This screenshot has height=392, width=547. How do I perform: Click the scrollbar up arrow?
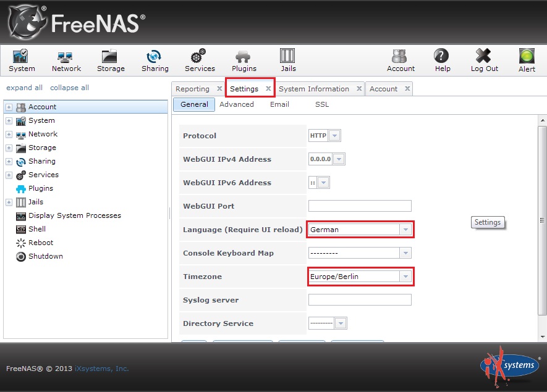543,120
